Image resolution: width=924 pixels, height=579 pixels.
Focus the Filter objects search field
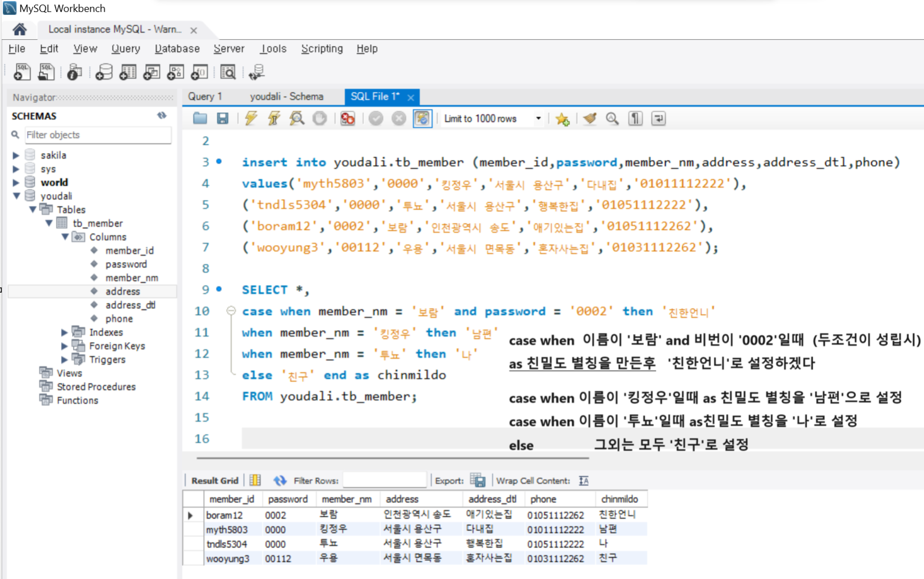click(98, 135)
